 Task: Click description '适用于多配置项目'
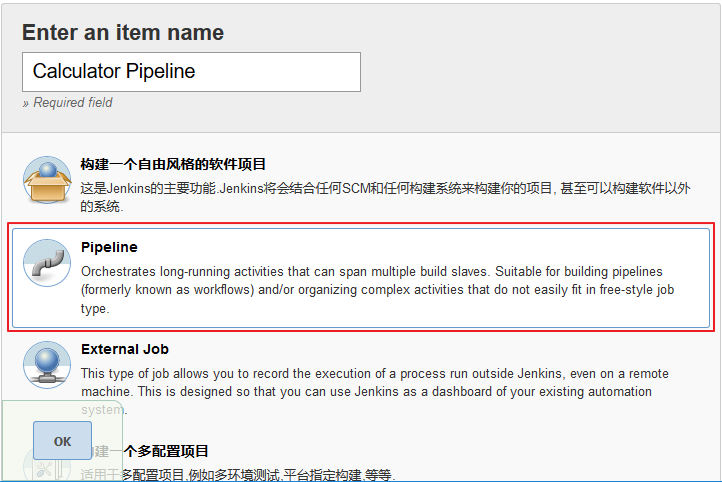click(236, 475)
